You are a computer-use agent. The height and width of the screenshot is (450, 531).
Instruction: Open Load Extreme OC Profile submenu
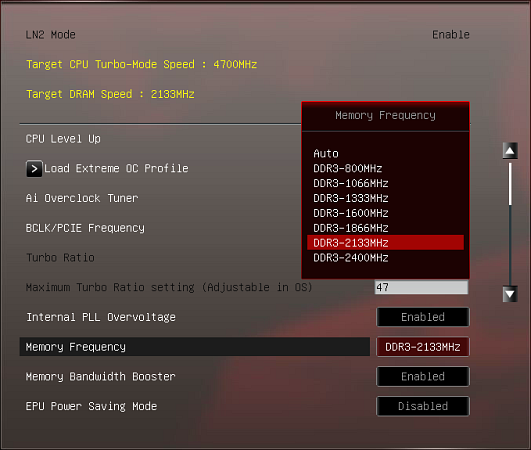click(x=116, y=169)
